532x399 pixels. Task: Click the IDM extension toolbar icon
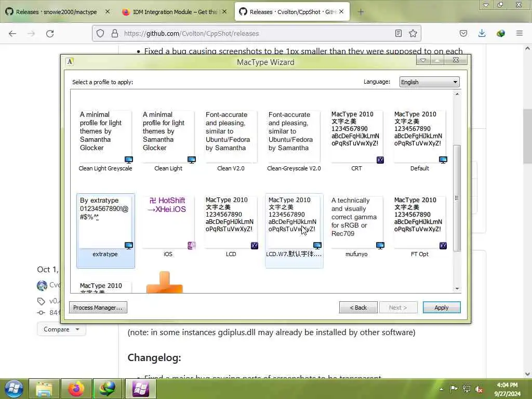click(501, 33)
